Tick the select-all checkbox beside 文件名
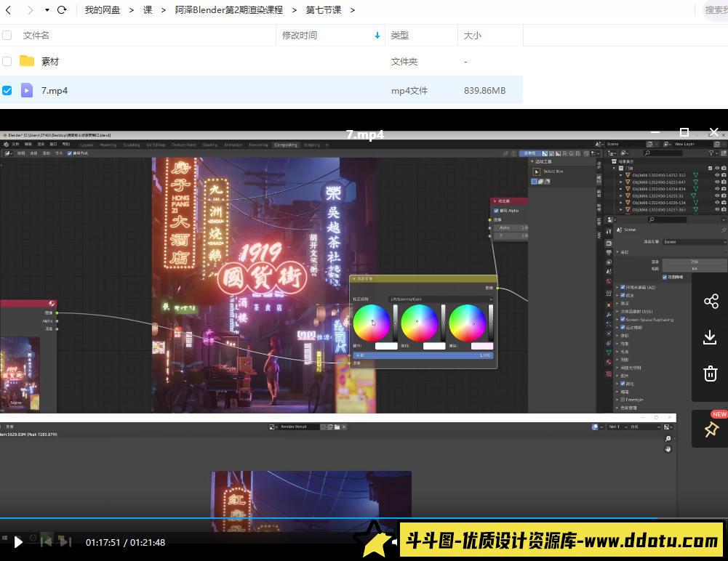Screen dimensions: 728x561 [7, 36]
